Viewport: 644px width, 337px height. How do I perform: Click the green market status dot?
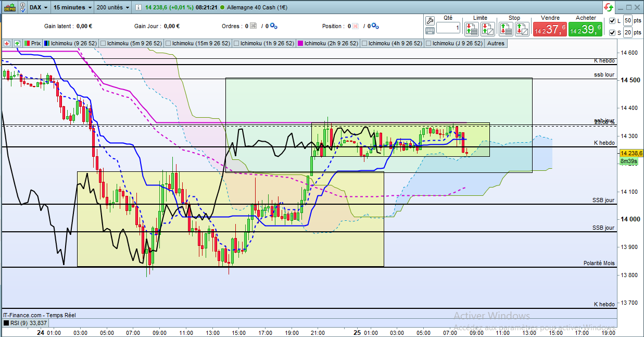click(223, 8)
